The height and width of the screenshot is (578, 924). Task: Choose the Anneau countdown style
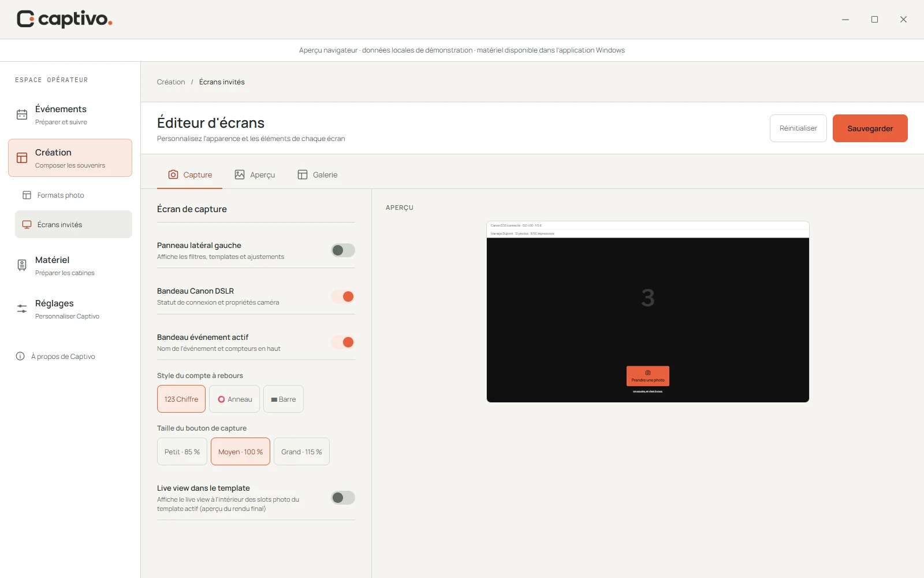[x=234, y=399]
